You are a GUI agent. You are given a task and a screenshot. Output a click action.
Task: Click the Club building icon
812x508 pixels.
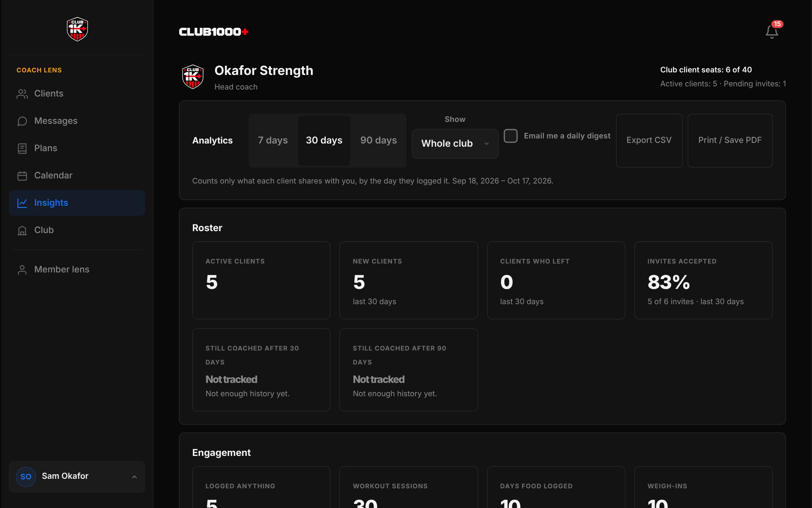pos(22,230)
